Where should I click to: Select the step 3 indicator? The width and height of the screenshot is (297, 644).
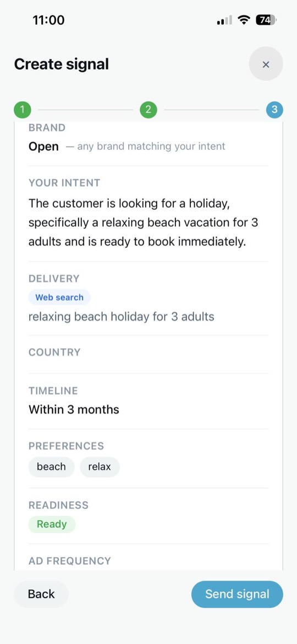[274, 110]
